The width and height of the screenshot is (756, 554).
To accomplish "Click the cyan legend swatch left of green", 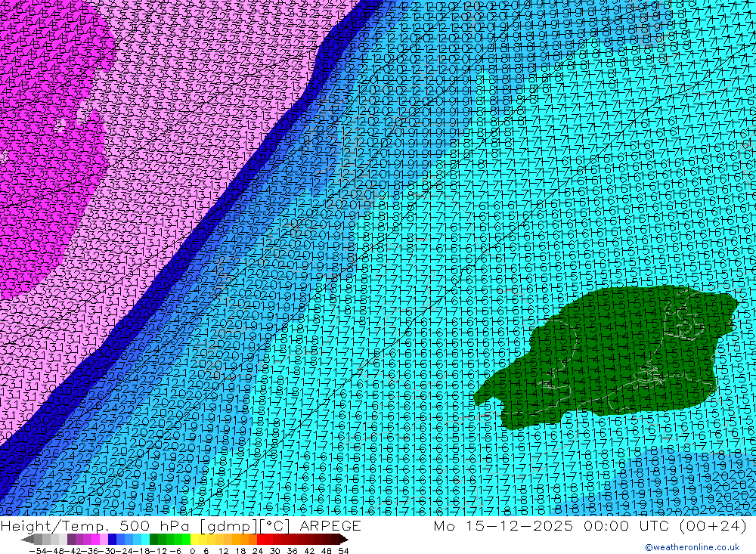I will (145, 539).
